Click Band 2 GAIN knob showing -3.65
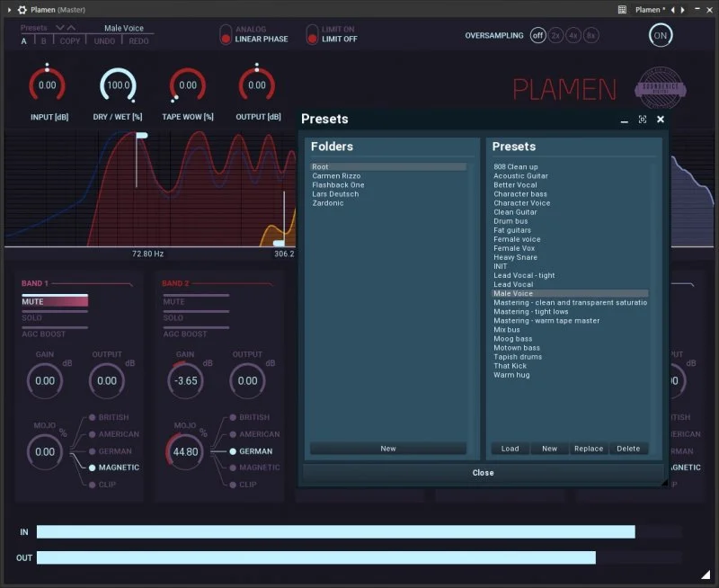719x588 pixels. (x=185, y=380)
